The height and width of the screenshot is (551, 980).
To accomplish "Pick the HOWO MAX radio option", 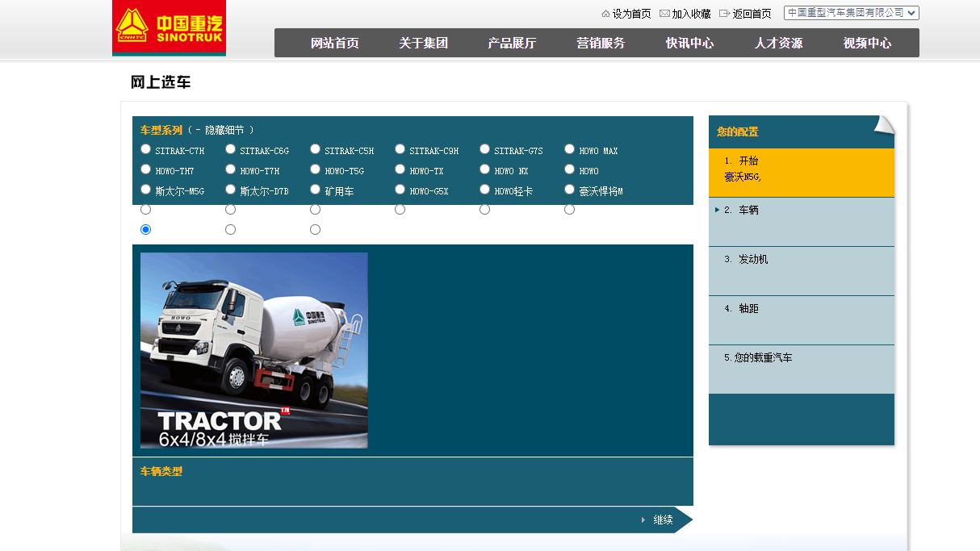I will coord(569,149).
